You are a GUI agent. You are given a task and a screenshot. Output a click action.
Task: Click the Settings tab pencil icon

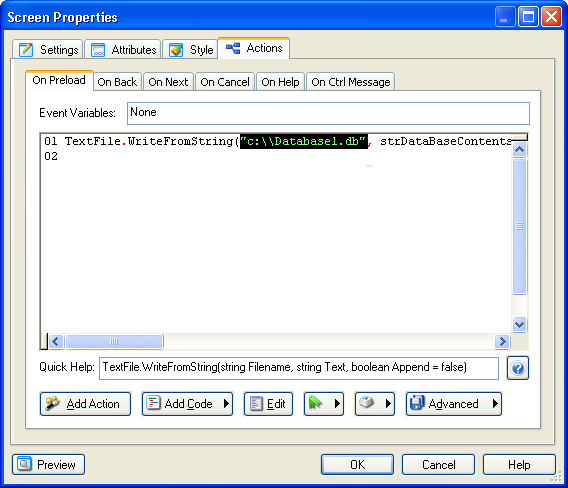tap(26, 50)
